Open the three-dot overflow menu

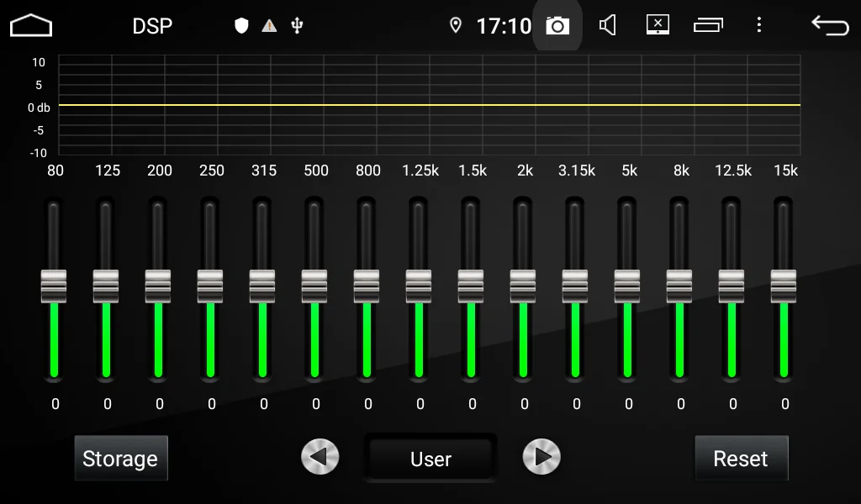pyautogui.click(x=758, y=25)
